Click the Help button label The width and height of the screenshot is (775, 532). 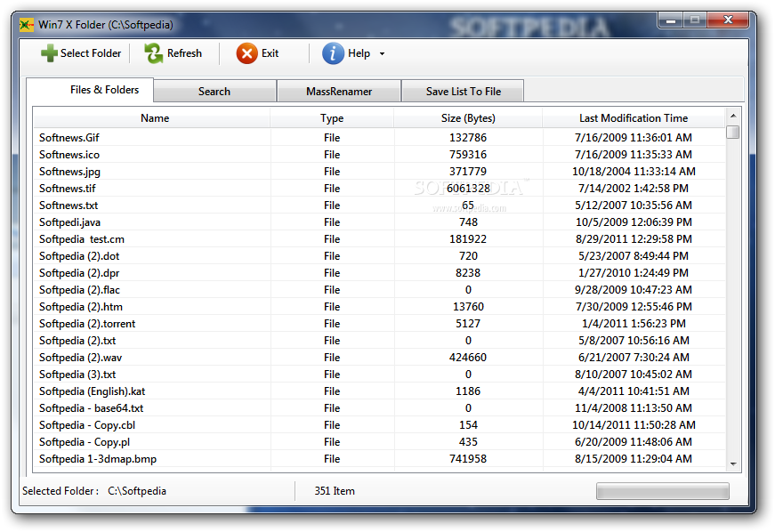359,53
